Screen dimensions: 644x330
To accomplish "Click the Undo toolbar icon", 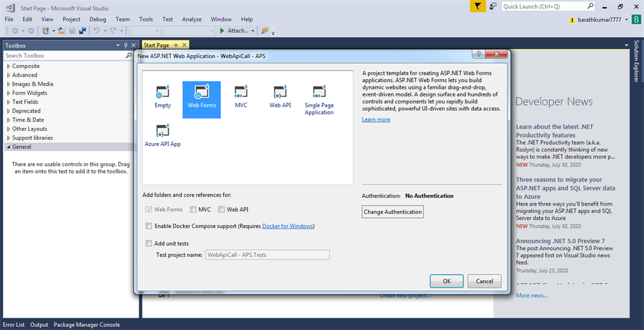I will [x=96, y=30].
